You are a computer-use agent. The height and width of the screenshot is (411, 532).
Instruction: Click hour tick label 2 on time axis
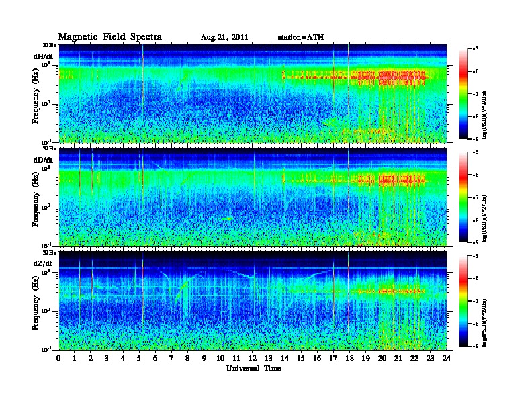[91, 358]
